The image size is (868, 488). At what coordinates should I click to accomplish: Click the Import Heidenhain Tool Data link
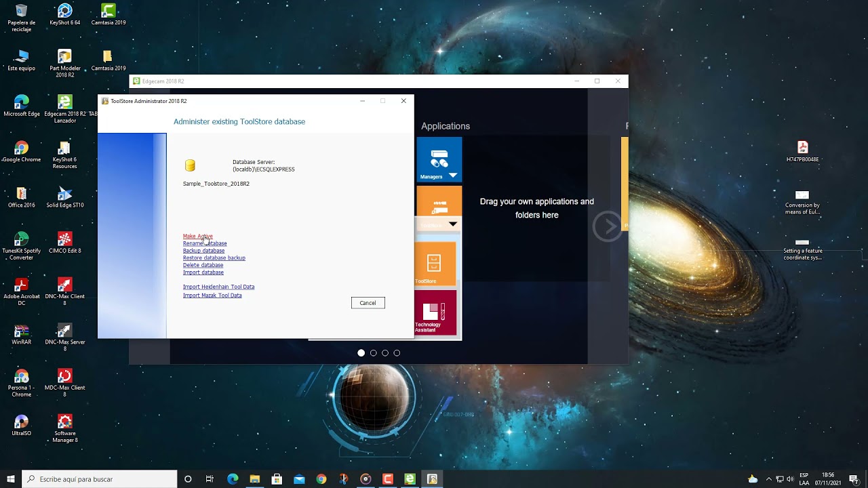pos(218,287)
